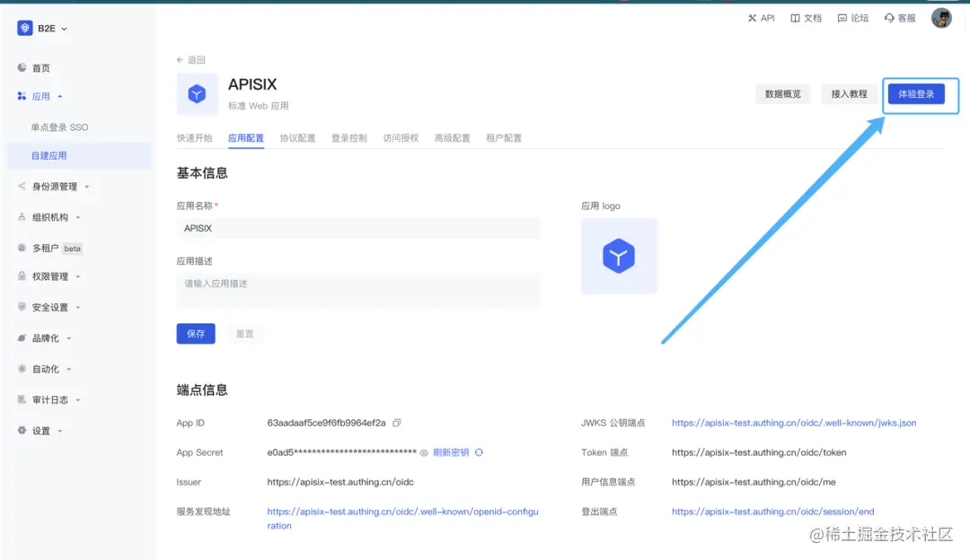Click the 应用 apps icon in sidebar
The image size is (970, 560).
(x=22, y=96)
